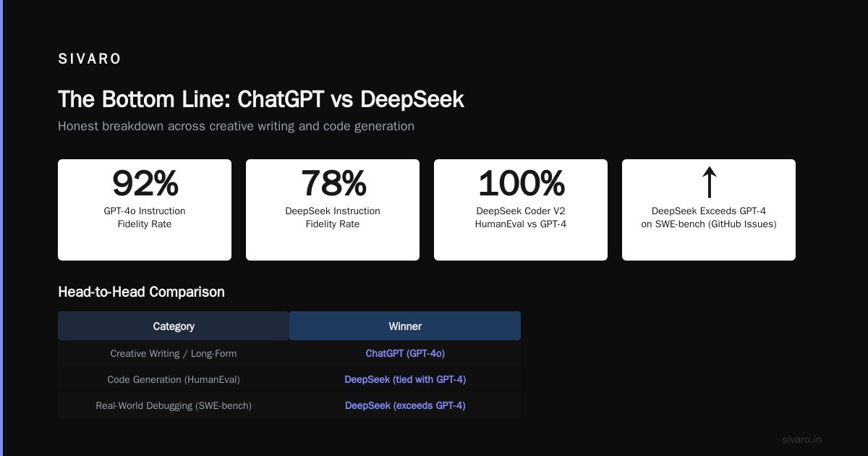Click DeepSeek (exceeds GPT-4) link
Image resolution: width=868 pixels, height=456 pixels.
(405, 405)
